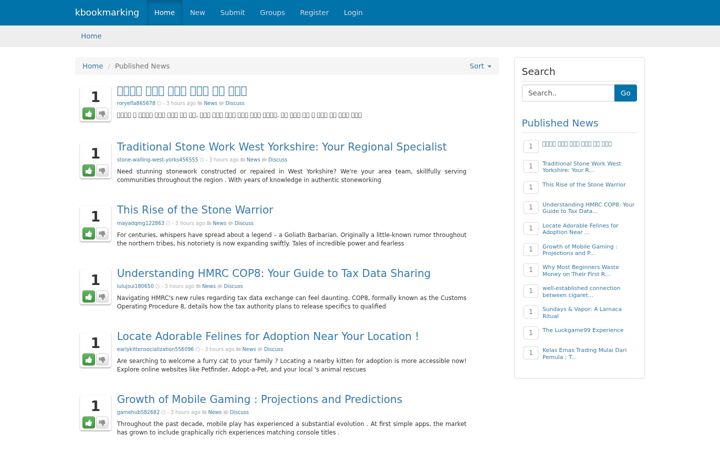Open sidebar link well-established connection between cigaret
The height and width of the screenshot is (450, 720).
point(581,292)
